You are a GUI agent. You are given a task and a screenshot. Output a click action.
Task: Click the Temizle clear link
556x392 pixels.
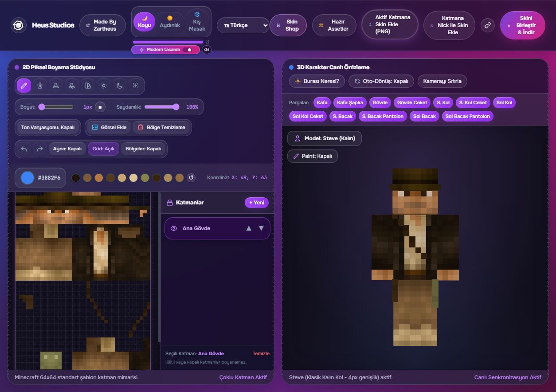261,353
